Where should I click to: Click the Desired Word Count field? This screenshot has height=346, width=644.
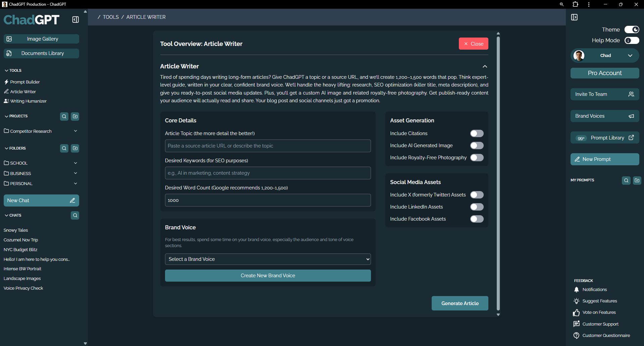point(267,200)
